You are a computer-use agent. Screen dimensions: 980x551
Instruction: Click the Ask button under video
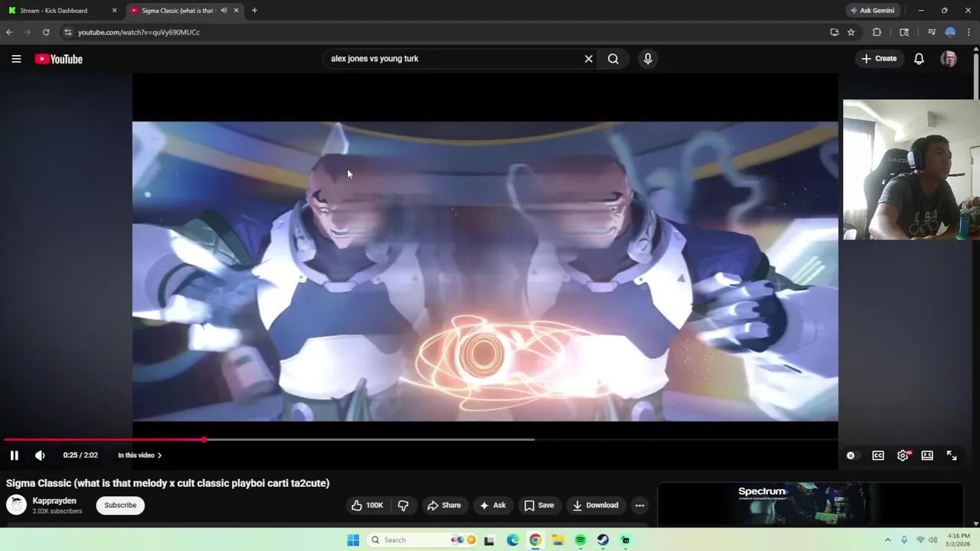coord(492,505)
